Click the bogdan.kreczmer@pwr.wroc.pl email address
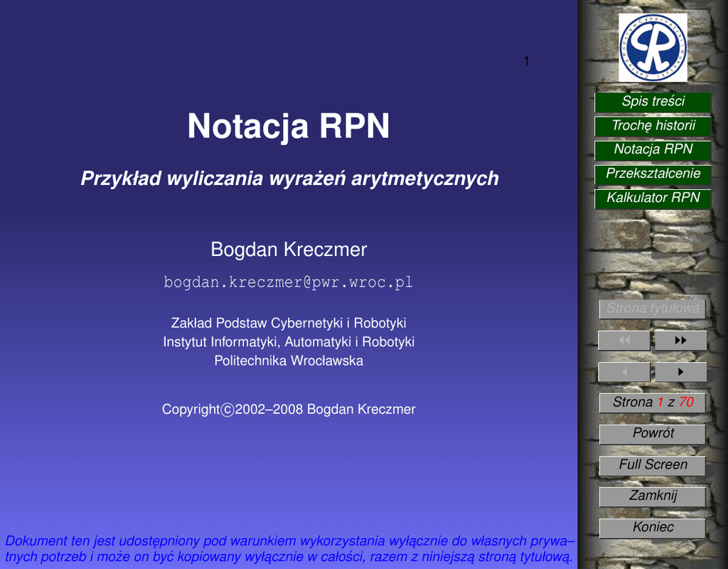The width and height of the screenshot is (728, 569). coord(288,282)
